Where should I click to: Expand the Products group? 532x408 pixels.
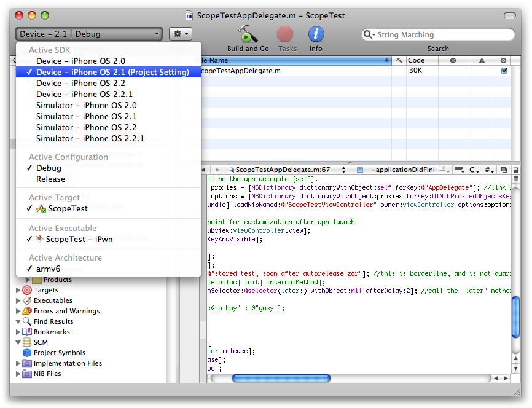pyautogui.click(x=28, y=280)
